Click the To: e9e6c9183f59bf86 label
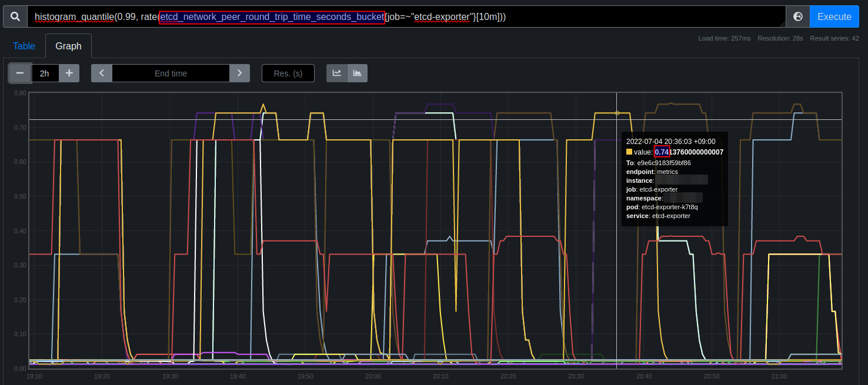The image size is (868, 385). pos(659,163)
